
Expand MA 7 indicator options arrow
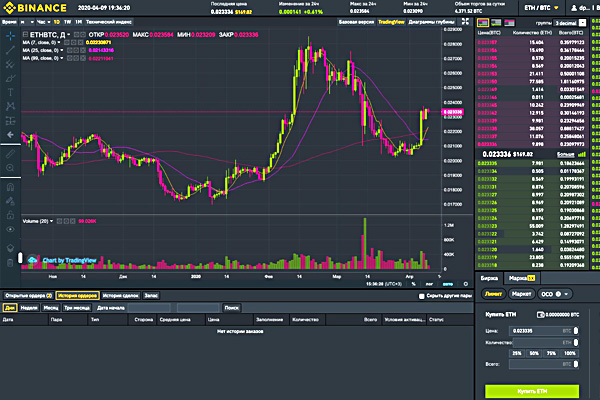tap(59, 42)
